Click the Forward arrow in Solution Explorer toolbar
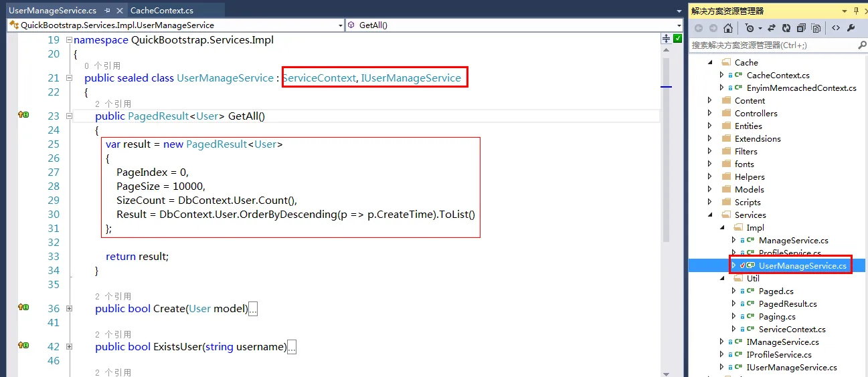 [x=713, y=28]
